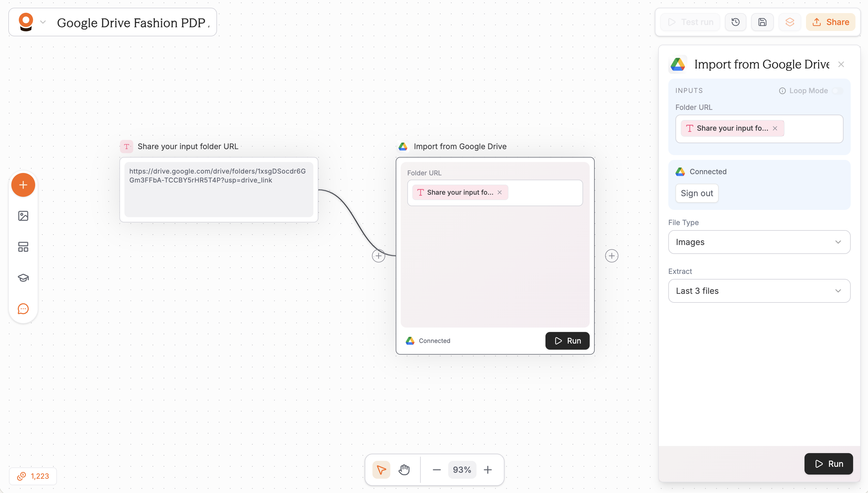
Task: Select the pointer cursor tool
Action: 381,470
